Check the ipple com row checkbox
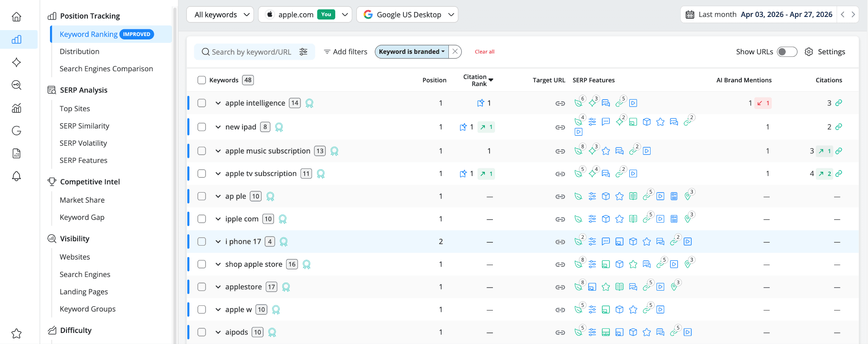868x344 pixels. (202, 219)
